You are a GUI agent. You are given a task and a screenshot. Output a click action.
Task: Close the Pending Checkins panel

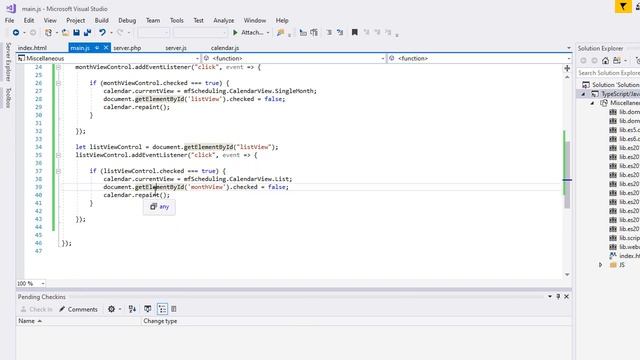[567, 296]
